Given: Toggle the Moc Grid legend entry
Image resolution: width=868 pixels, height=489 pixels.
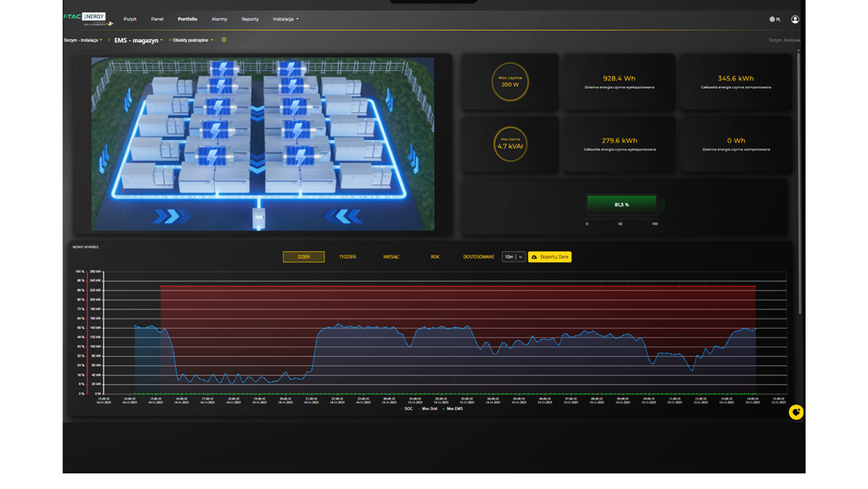Looking at the screenshot, I should point(427,409).
